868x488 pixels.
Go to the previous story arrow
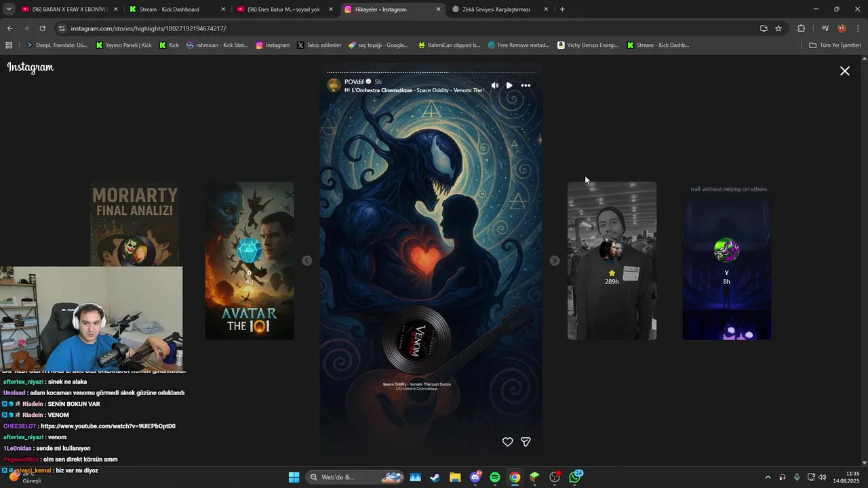pos(307,261)
